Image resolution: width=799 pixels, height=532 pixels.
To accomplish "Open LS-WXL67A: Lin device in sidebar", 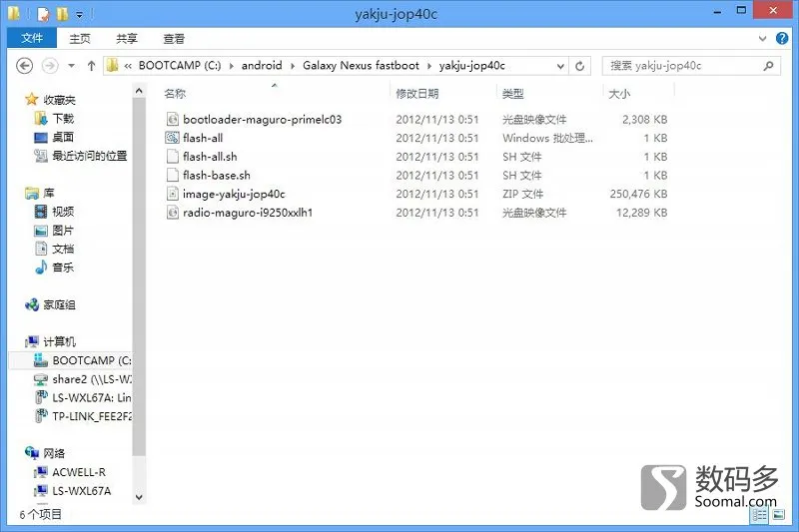I will pyautogui.click(x=92, y=397).
